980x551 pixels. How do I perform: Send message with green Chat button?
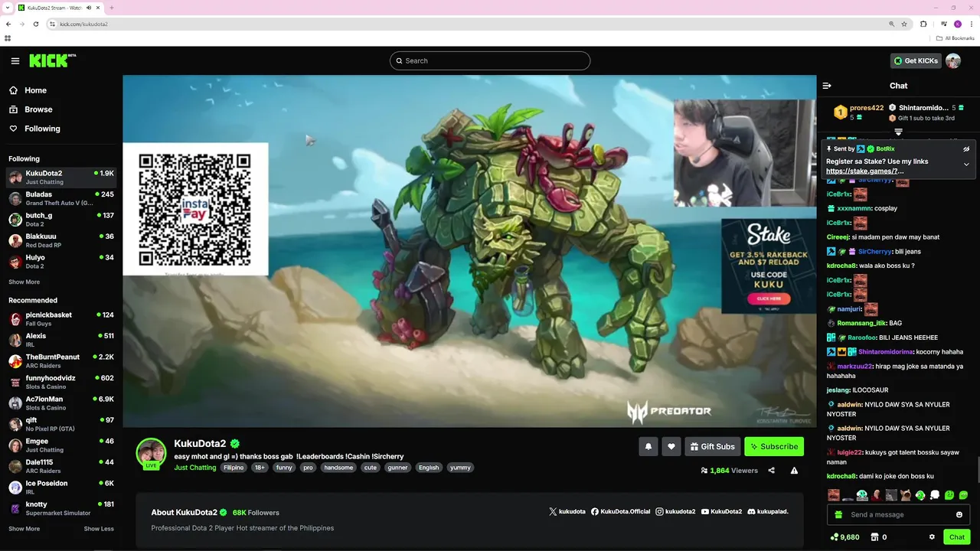click(x=956, y=537)
